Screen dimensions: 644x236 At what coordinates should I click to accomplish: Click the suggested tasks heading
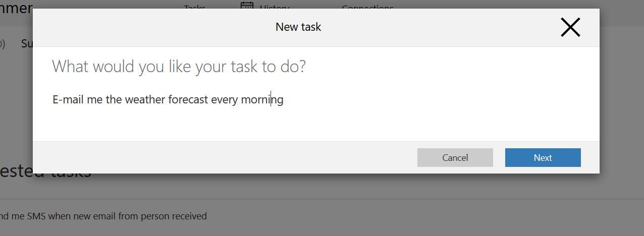tap(45, 173)
